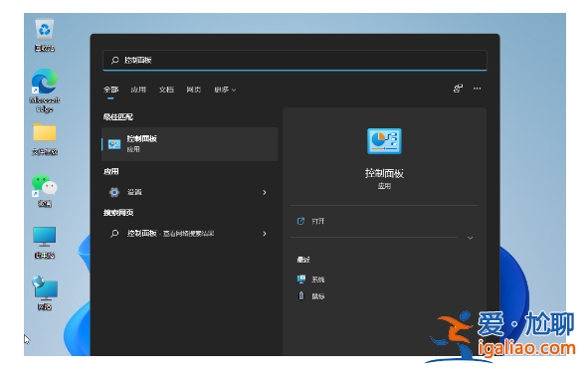Switch to the 应用 filter tab
588x375 pixels.
[138, 90]
